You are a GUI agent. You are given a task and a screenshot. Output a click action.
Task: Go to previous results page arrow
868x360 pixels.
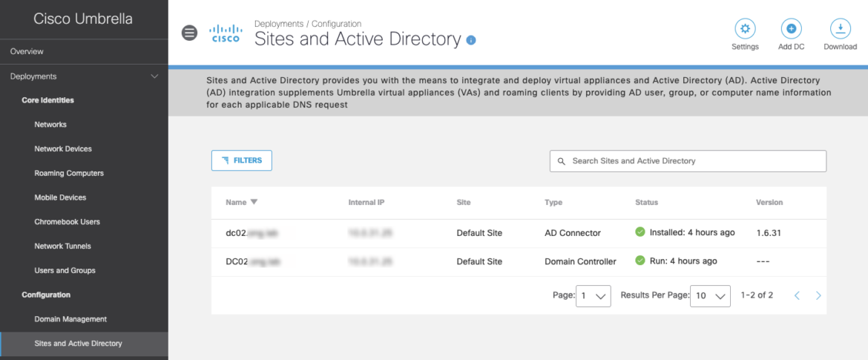797,295
